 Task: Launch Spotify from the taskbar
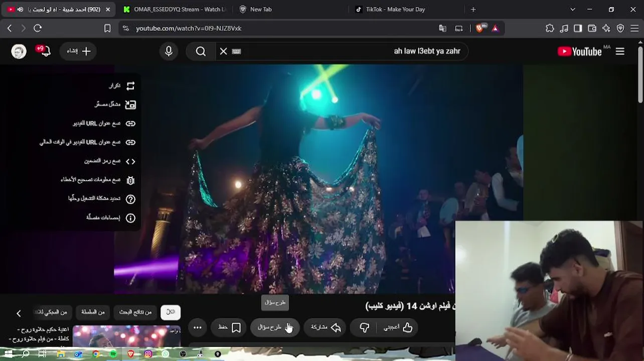tap(113, 354)
